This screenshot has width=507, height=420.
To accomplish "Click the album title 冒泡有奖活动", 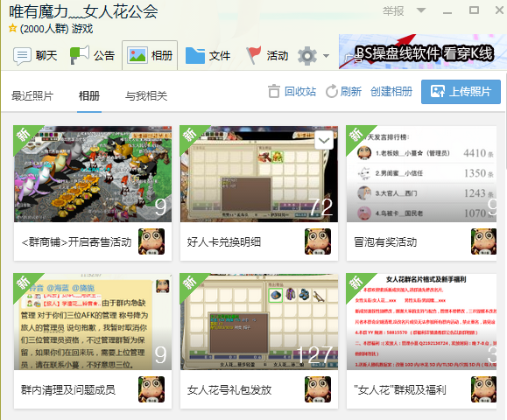I will coord(385,242).
